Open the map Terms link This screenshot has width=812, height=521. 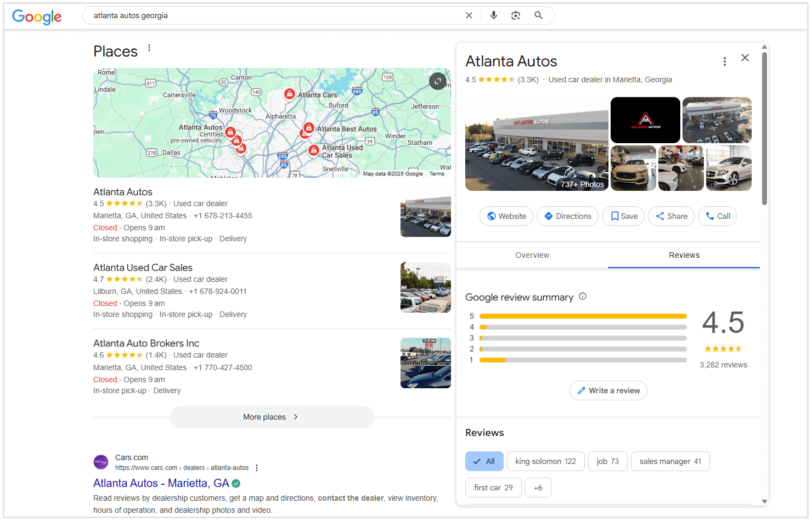coord(437,174)
